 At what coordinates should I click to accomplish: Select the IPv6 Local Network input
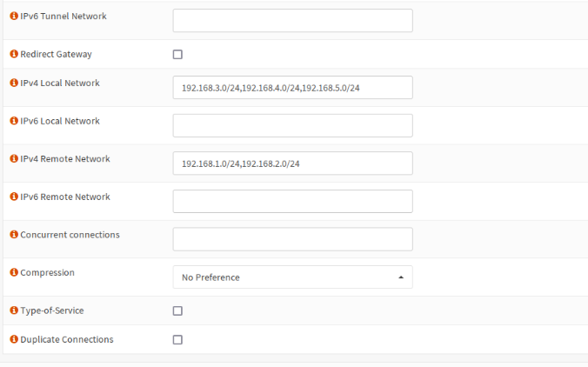(x=292, y=125)
